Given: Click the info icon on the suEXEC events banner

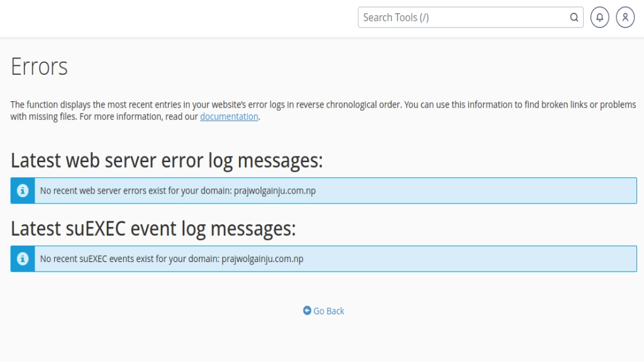Looking at the screenshot, I should tap(22, 258).
